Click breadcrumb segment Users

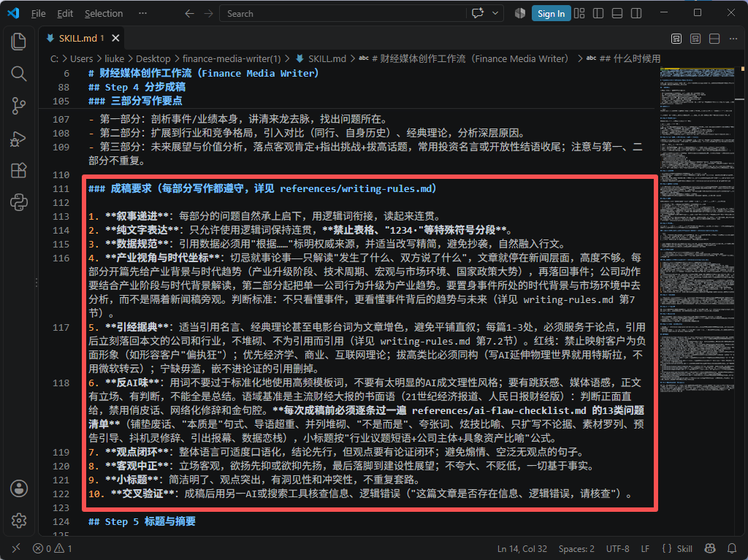(x=82, y=58)
